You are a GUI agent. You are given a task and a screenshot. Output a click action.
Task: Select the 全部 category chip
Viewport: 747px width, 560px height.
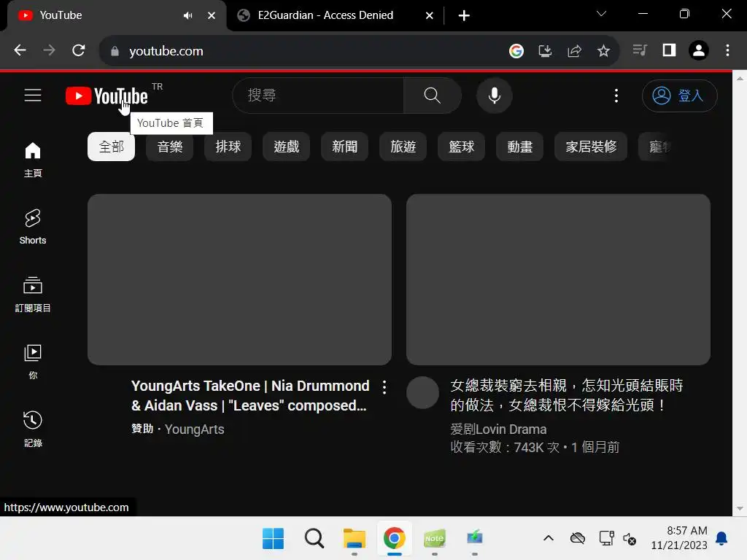111,147
